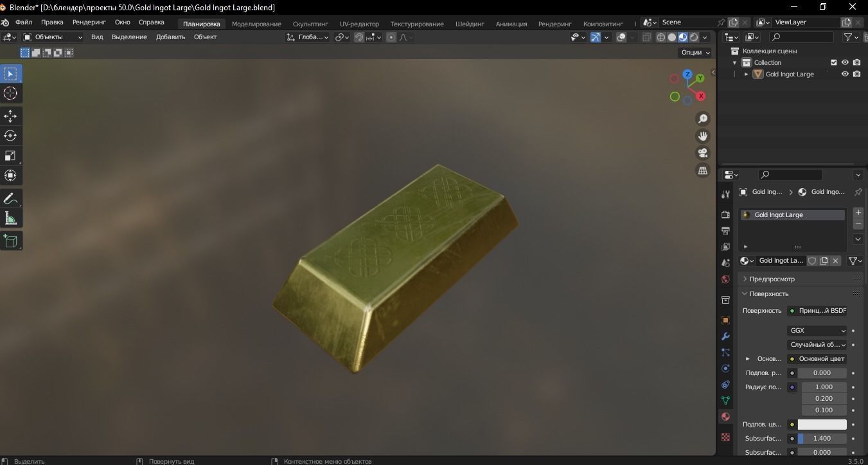Select the Annotate tool
Image resolution: width=868 pixels, height=465 pixels.
pos(10,198)
